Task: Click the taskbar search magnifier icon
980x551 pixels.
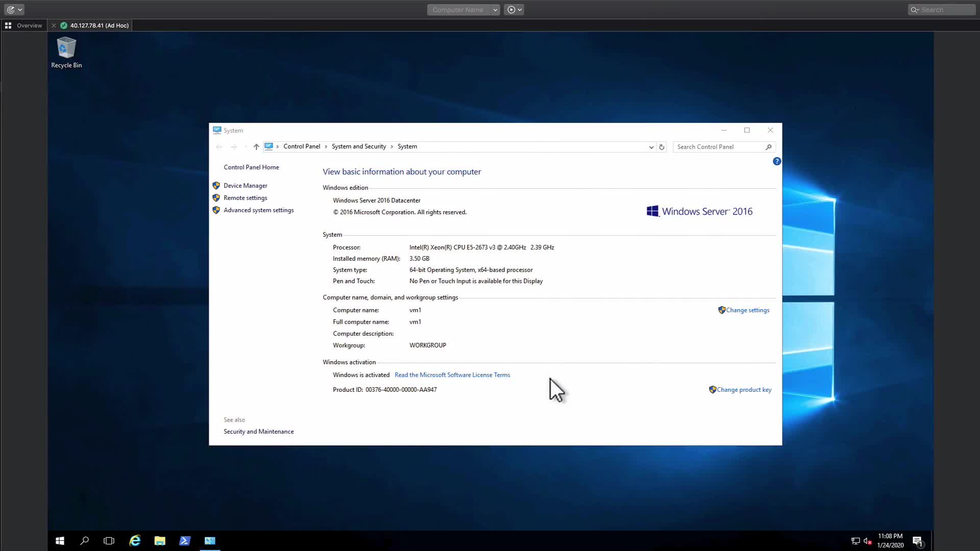Action: (x=85, y=541)
